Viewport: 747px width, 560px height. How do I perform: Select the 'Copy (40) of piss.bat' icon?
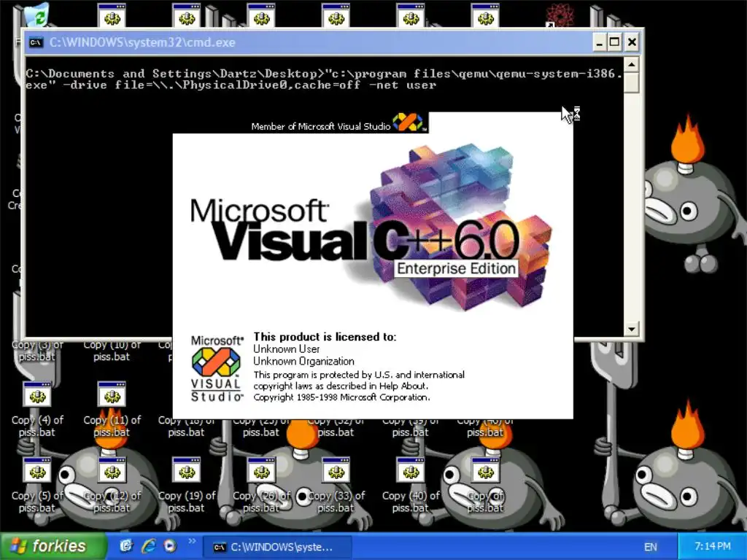[x=410, y=485]
